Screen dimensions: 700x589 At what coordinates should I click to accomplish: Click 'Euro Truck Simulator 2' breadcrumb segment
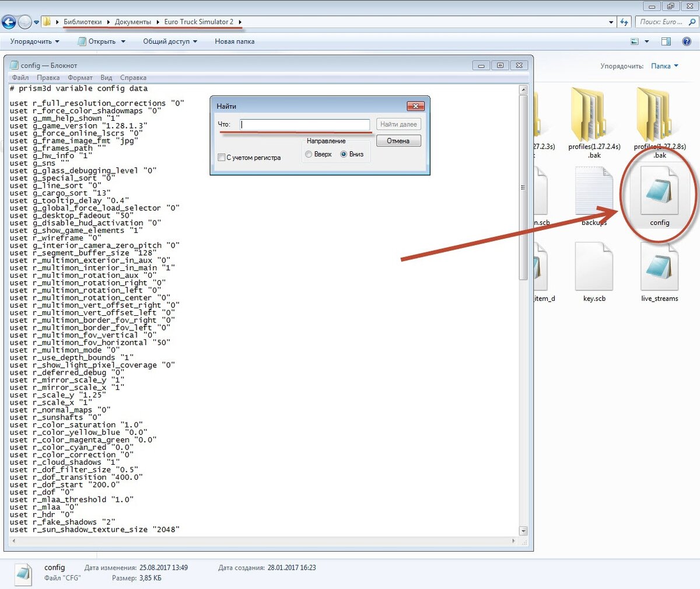tap(199, 22)
